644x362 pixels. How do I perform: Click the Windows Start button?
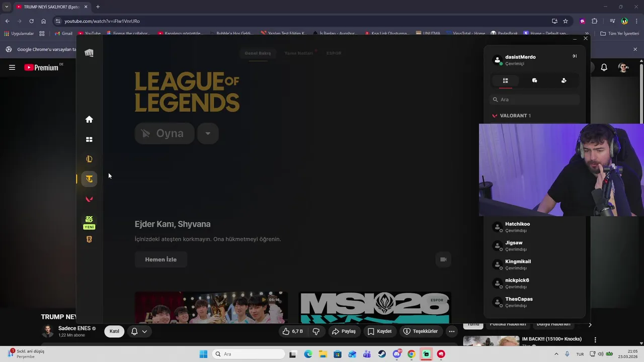pyautogui.click(x=203, y=354)
